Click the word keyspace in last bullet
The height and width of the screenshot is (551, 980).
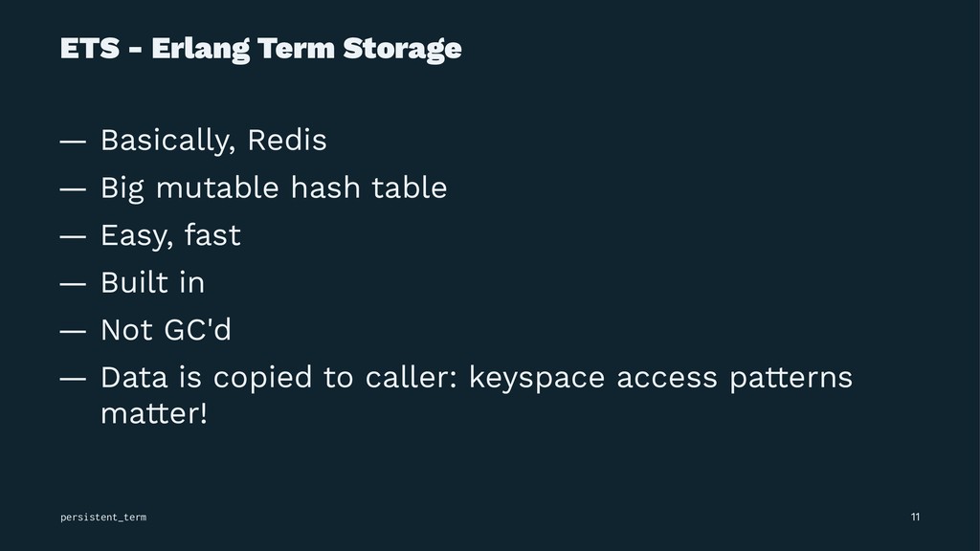pos(537,378)
